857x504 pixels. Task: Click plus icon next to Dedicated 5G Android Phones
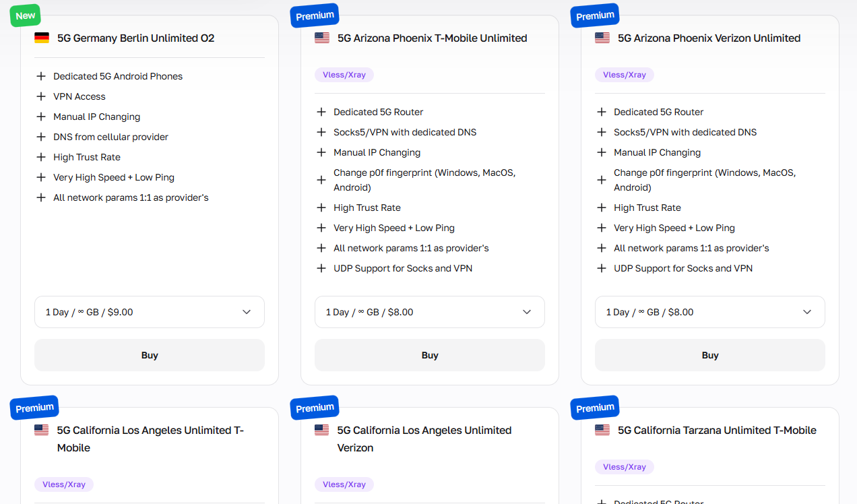click(41, 76)
